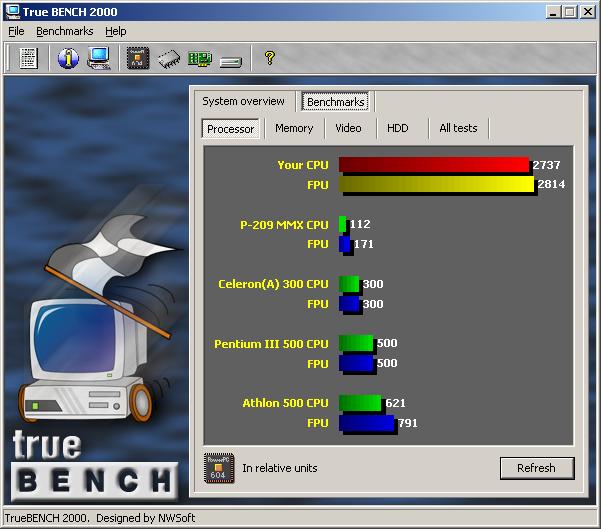Click the status bar 'Designed by NWSoft' text

tap(146, 518)
